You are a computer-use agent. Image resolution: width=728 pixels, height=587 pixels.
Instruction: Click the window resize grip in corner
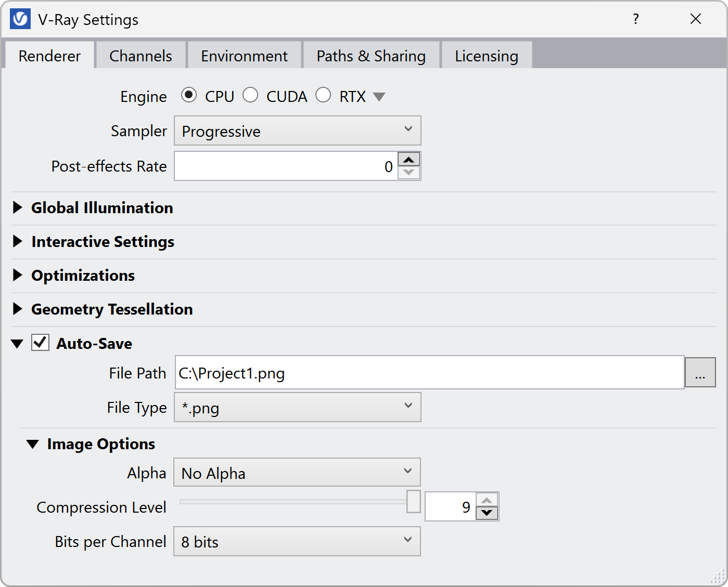(718, 576)
